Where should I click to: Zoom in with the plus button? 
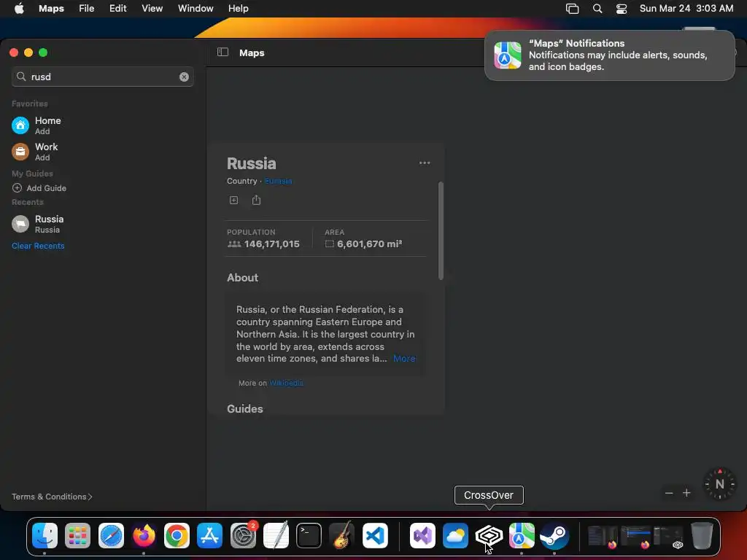686,493
